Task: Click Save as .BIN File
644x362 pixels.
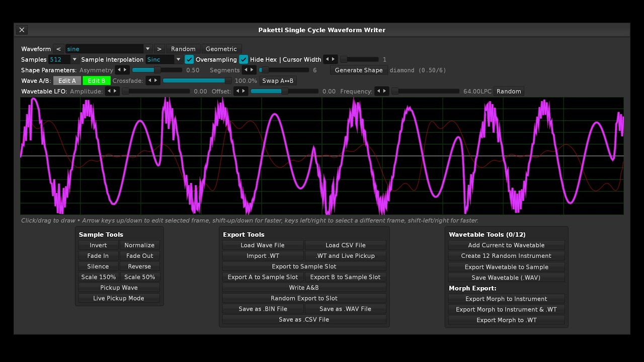Action: 263,308
